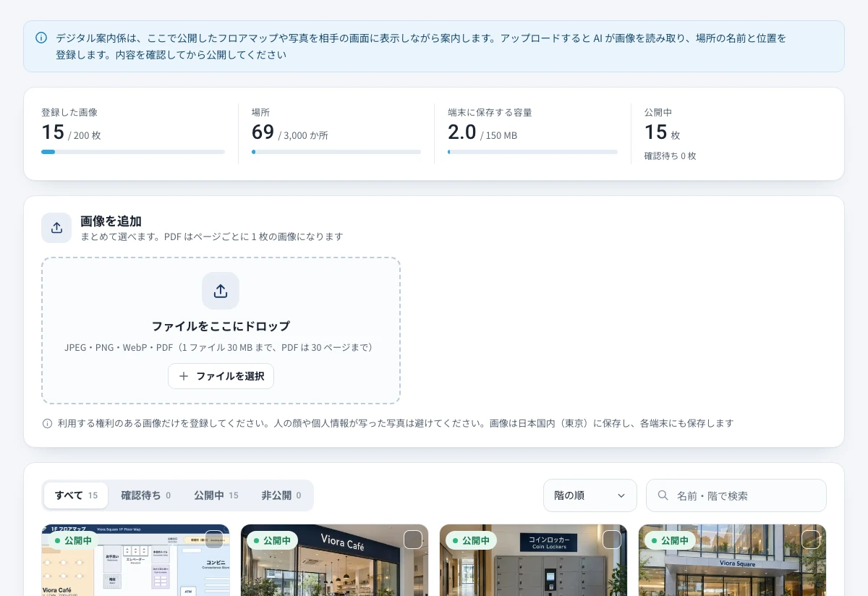
Task: Switch to the 確認待ち tab
Action: [145, 495]
